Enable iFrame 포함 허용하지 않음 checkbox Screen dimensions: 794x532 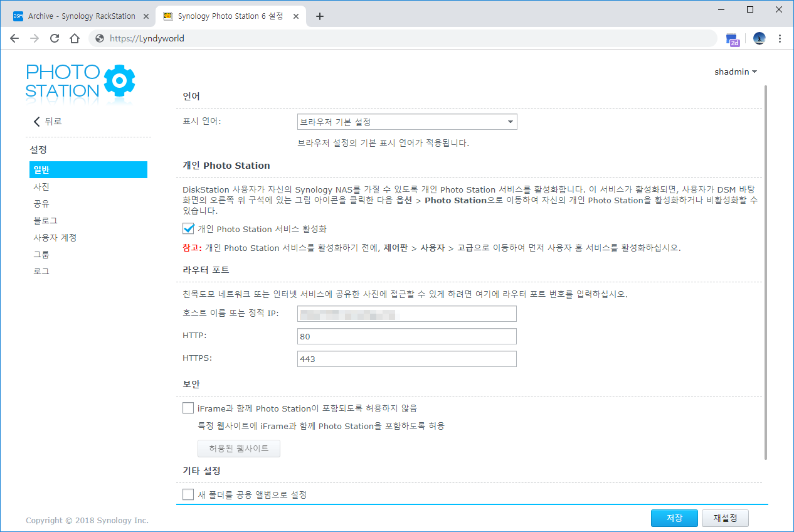[x=188, y=408]
